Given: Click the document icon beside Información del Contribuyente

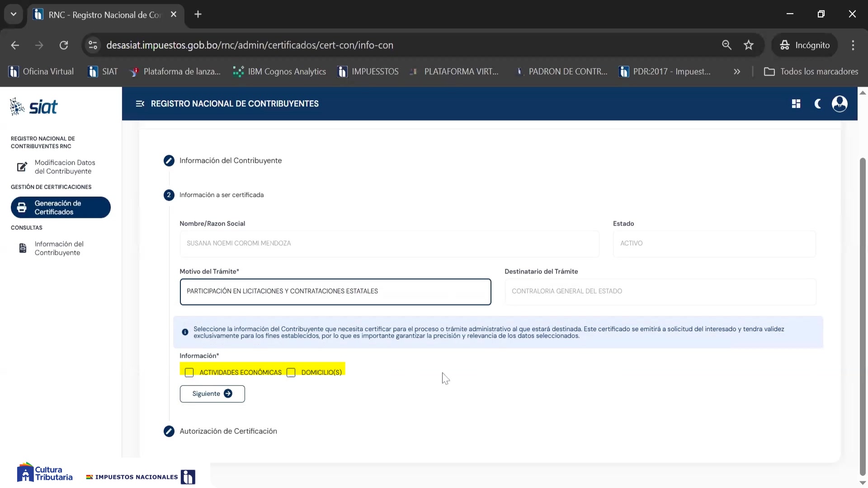Looking at the screenshot, I should (x=23, y=248).
